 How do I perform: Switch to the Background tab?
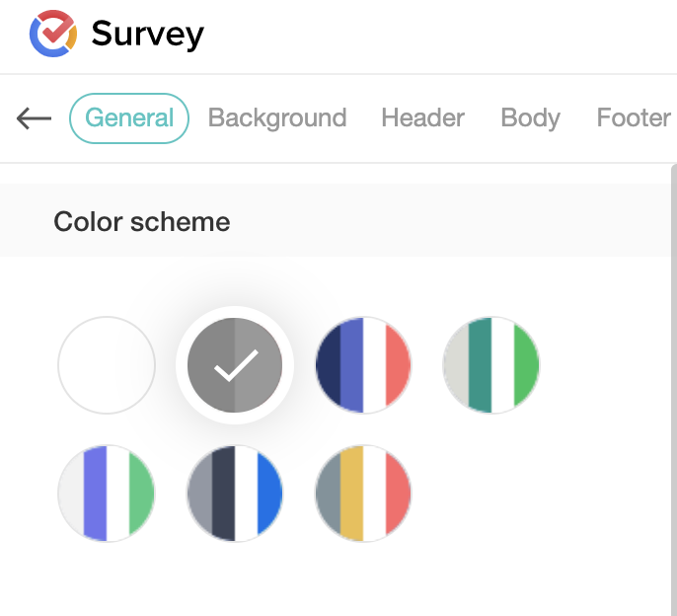(x=277, y=118)
